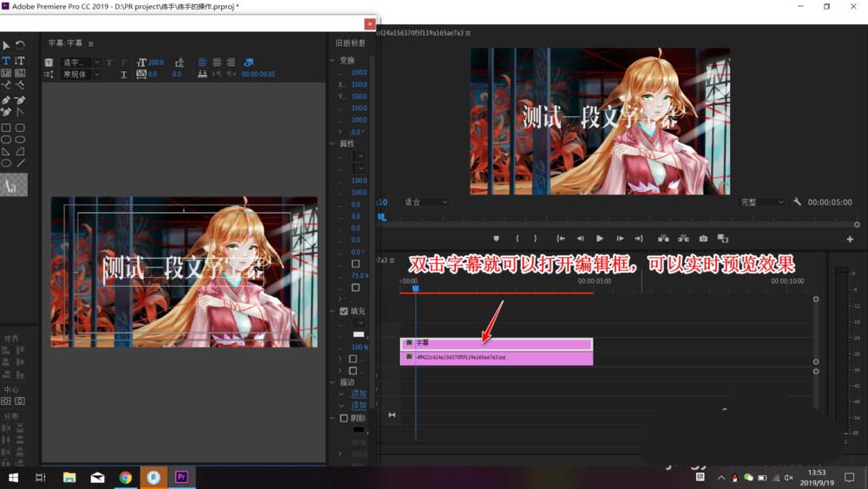Click Step Back One Frame button
Screen dimensions: 868x489
click(x=580, y=238)
